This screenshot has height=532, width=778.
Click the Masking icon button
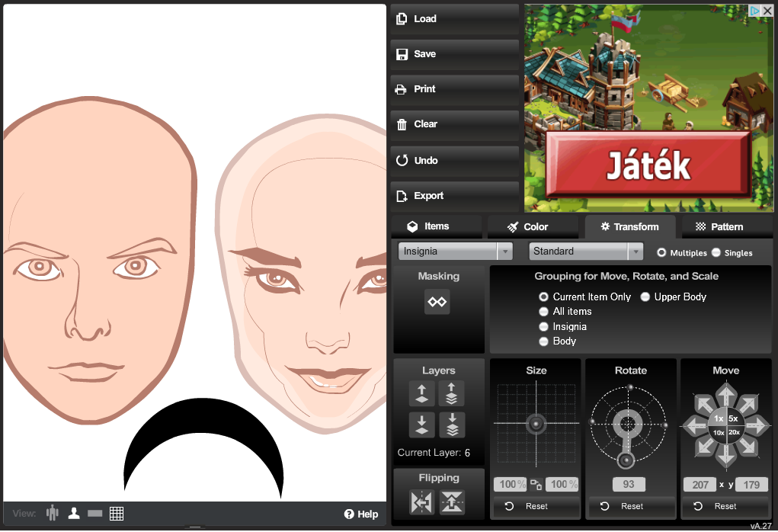[437, 302]
